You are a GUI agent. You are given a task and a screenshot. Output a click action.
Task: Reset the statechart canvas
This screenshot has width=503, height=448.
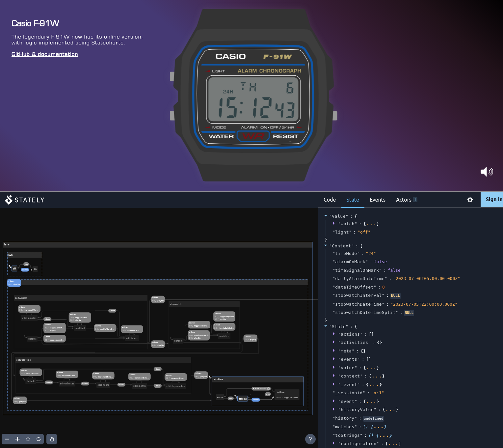39,439
